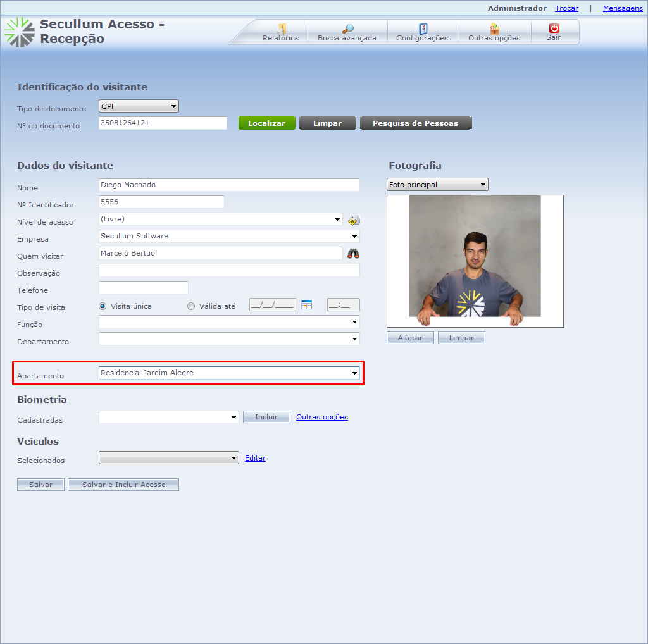
Task: Select the Visita única radio button
Action: (103, 306)
